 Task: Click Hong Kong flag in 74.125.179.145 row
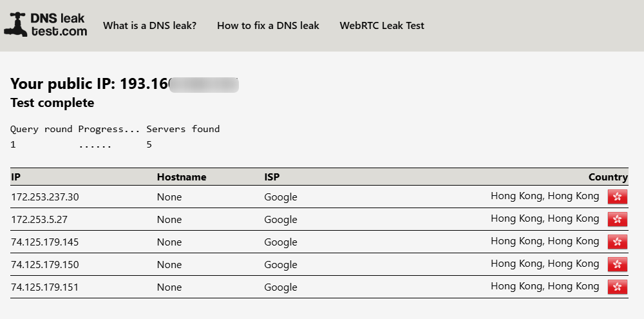618,242
